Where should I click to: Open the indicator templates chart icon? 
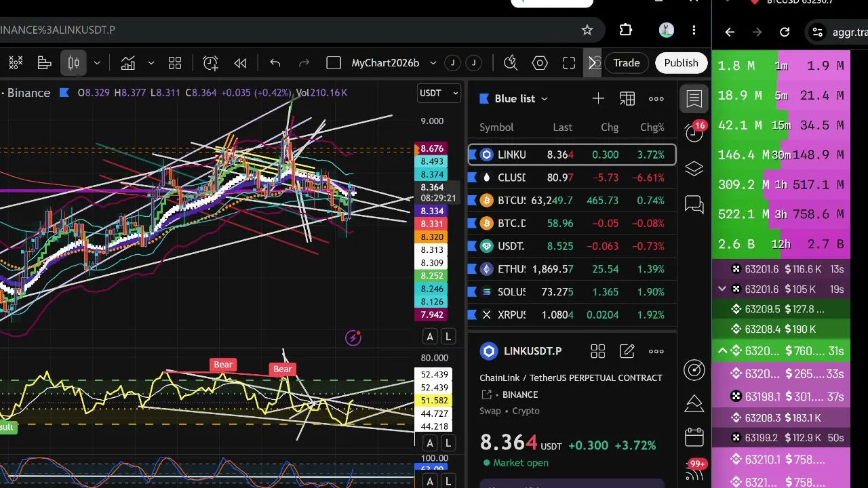pyautogui.click(x=128, y=63)
